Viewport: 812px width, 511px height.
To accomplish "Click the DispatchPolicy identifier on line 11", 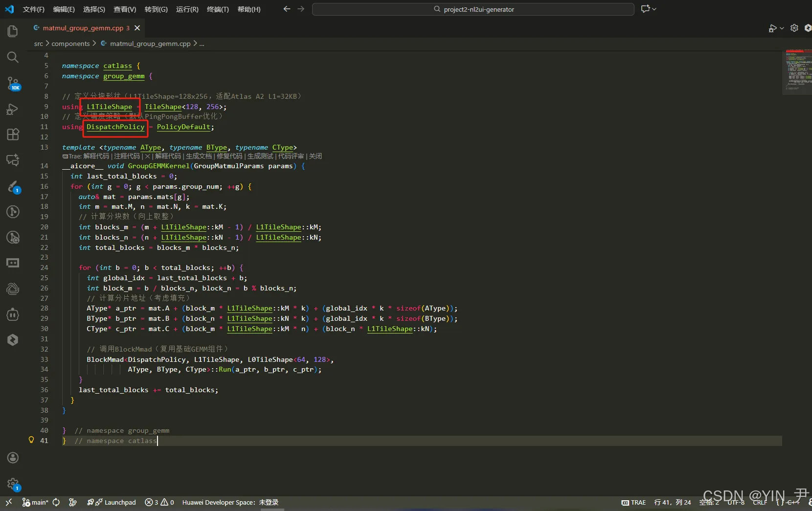I will (x=115, y=127).
